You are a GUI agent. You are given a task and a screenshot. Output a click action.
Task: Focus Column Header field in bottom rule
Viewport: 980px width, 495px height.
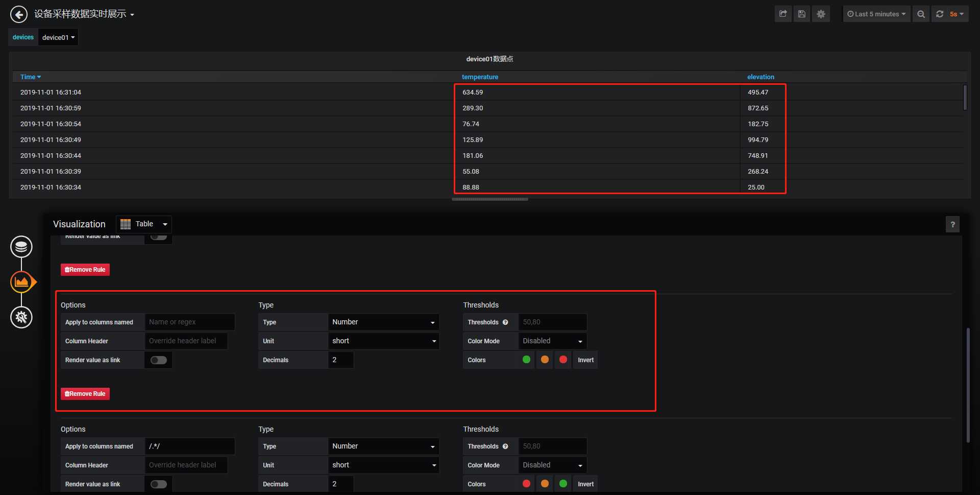[186, 465]
